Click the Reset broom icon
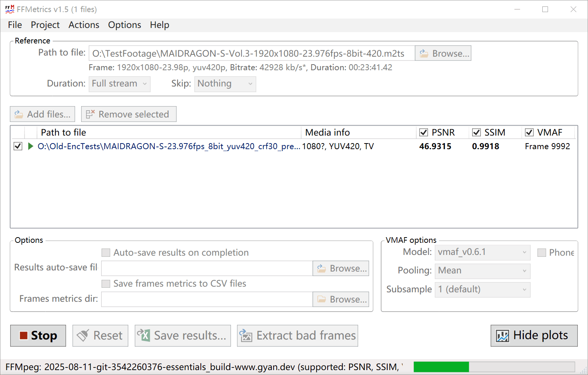Viewport: 588px width, 375px height. pyautogui.click(x=83, y=335)
